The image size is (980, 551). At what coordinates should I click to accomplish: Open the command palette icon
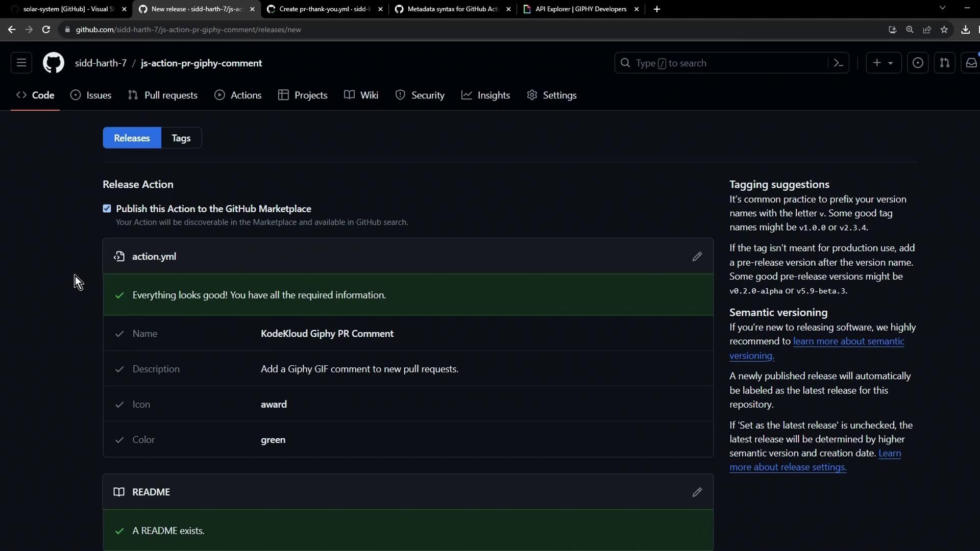(838, 63)
